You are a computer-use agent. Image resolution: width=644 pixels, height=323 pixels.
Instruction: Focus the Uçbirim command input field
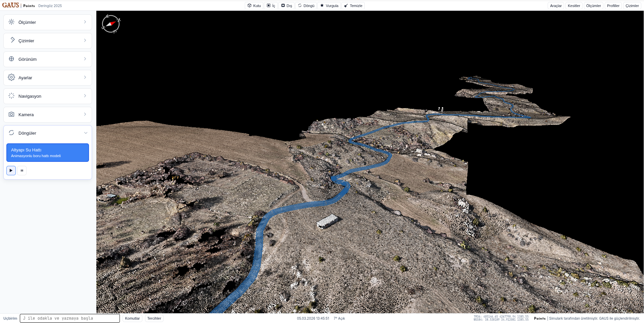click(70, 318)
